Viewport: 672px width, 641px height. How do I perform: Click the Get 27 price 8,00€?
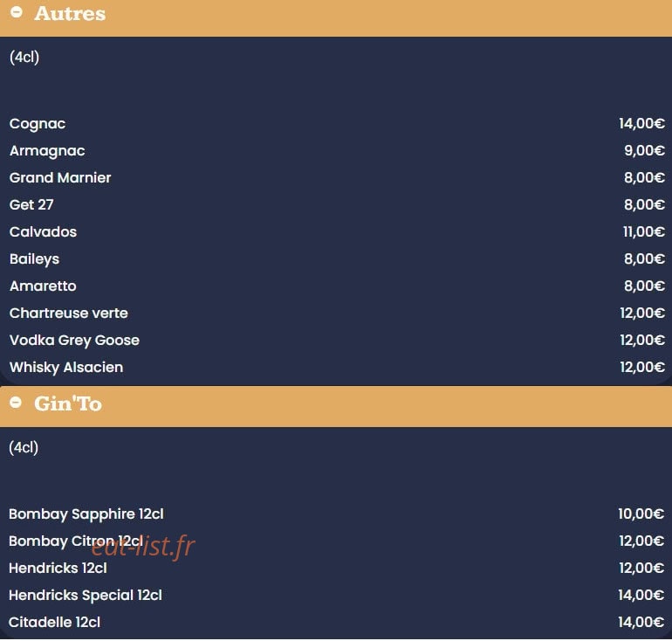(x=644, y=204)
